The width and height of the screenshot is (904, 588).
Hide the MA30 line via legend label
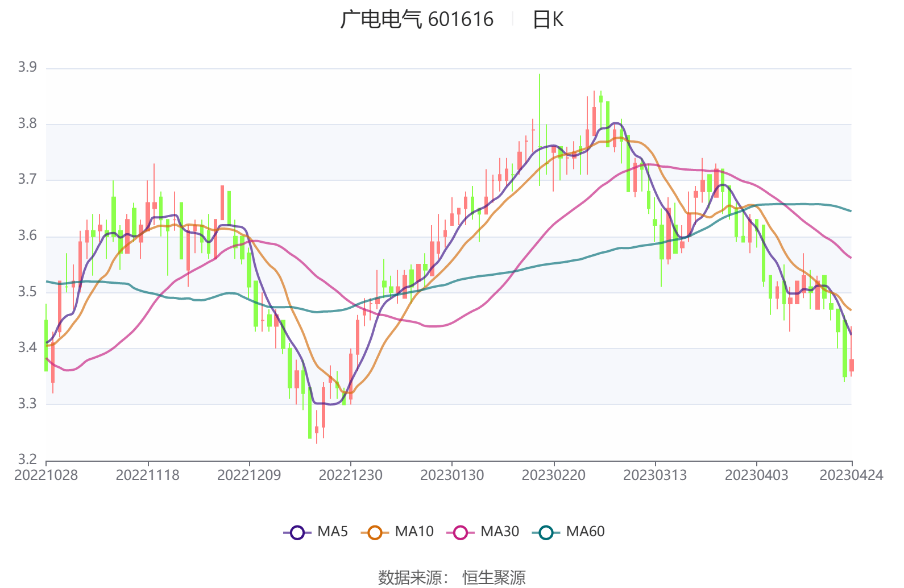pos(500,532)
